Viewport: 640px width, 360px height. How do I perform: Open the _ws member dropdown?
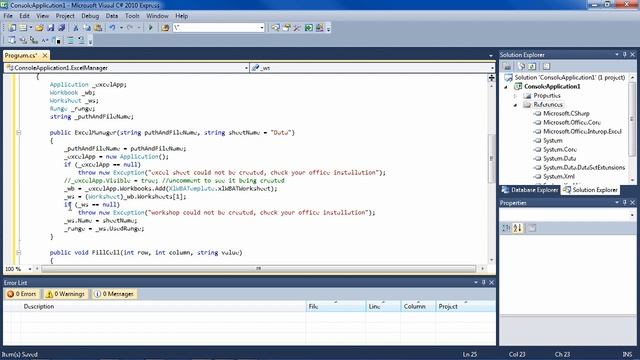point(492,68)
